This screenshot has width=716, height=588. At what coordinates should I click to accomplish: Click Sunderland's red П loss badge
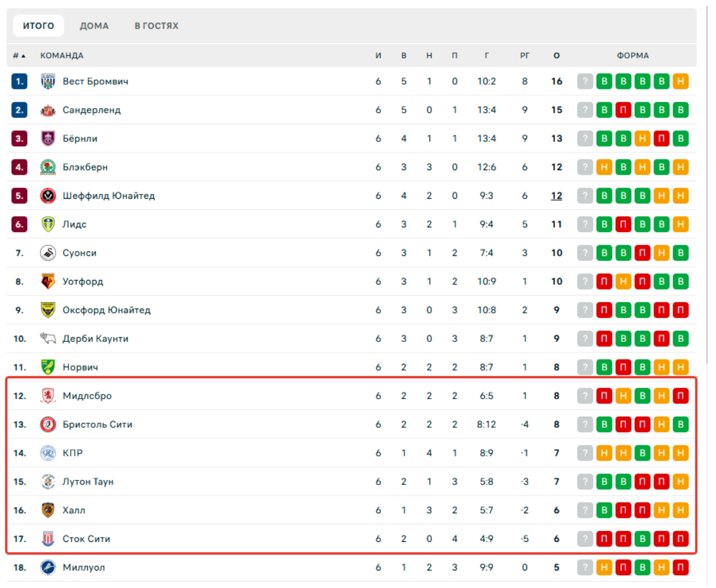[623, 110]
